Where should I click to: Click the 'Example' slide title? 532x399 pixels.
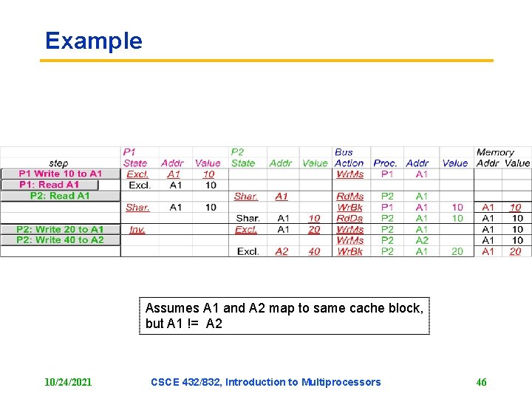[94, 41]
